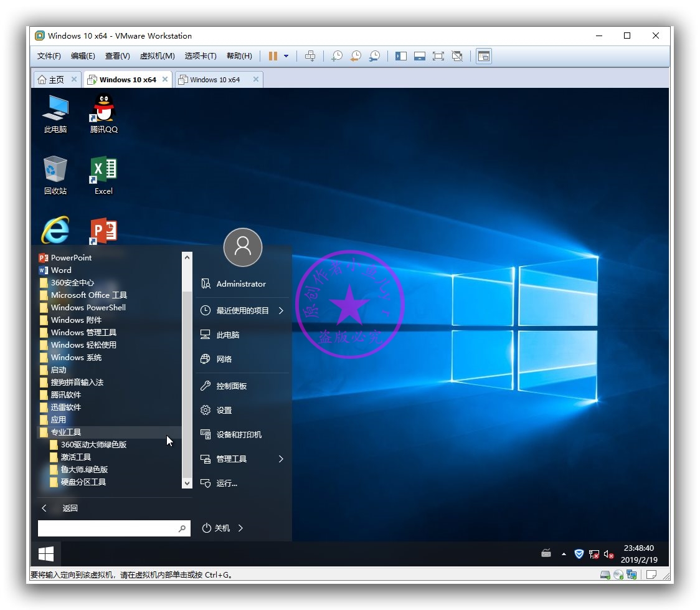
Task: Click the Windows Start button
Action: coord(46,554)
